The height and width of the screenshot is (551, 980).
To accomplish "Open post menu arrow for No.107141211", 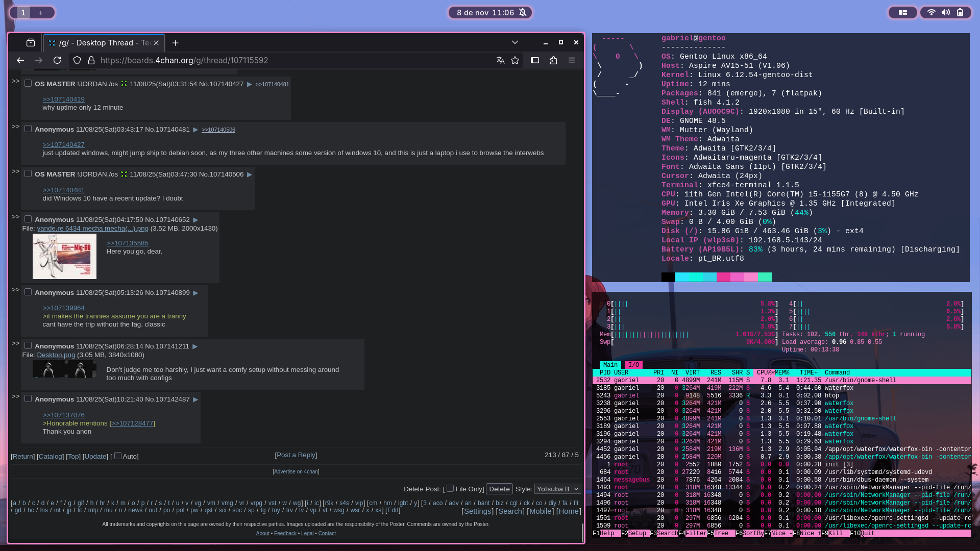I will (195, 346).
